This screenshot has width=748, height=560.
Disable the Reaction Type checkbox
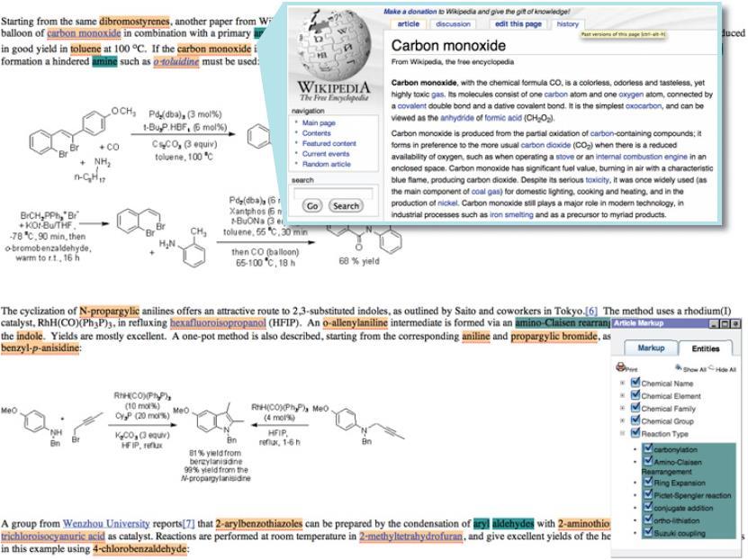click(635, 433)
